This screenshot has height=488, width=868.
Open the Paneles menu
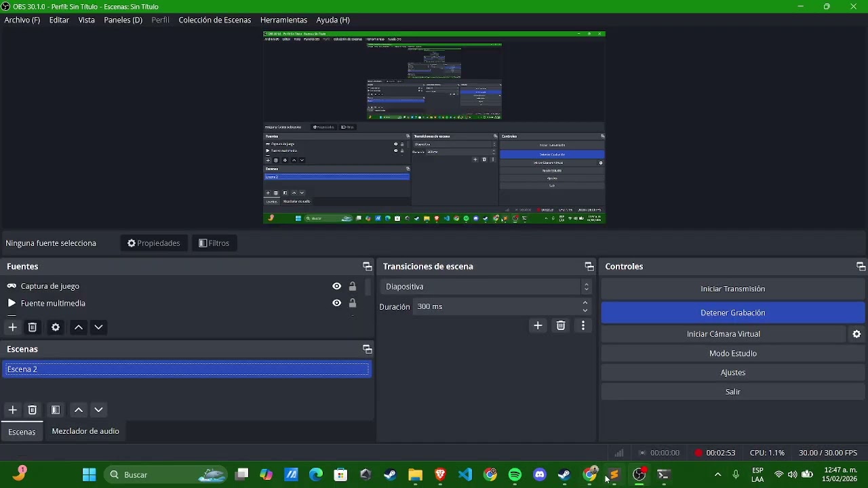pos(123,20)
